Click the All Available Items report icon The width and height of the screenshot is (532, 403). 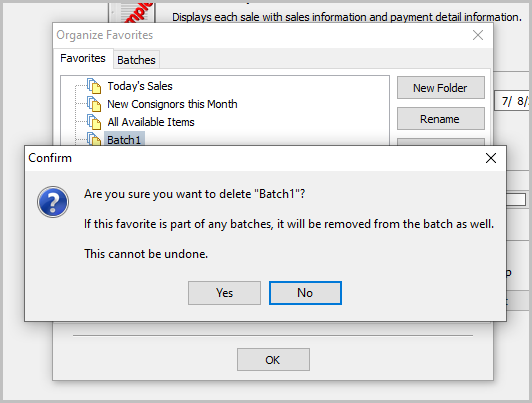coord(94,122)
